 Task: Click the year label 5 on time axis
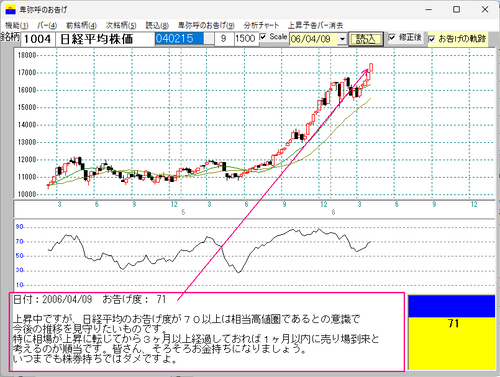click(183, 212)
